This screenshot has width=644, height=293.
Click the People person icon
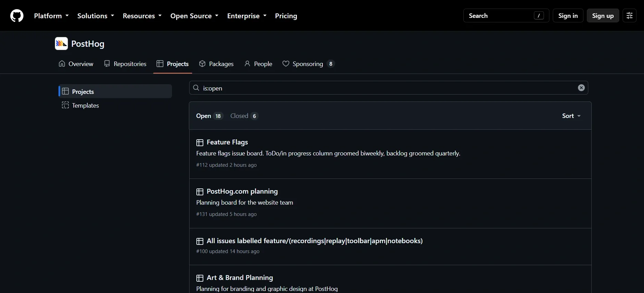click(247, 64)
